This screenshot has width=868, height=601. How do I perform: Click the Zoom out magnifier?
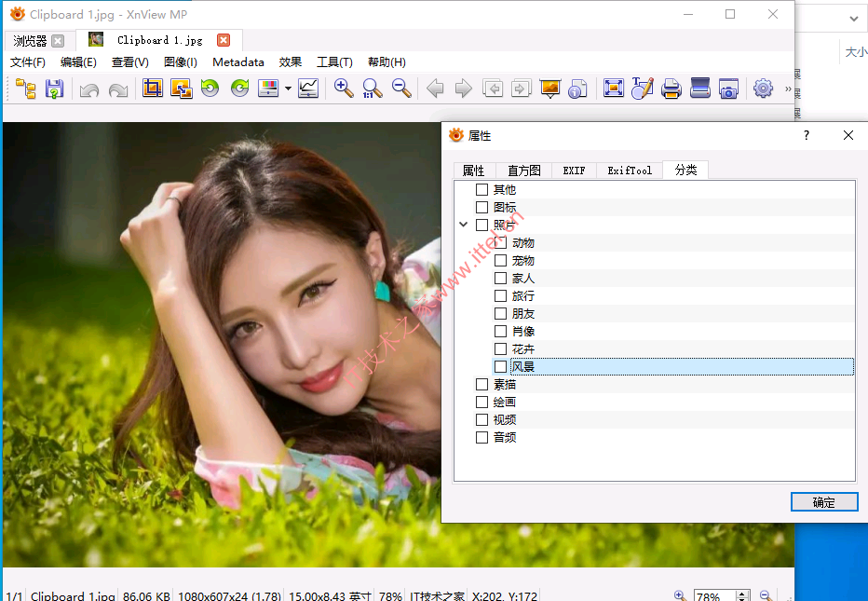pos(401,89)
